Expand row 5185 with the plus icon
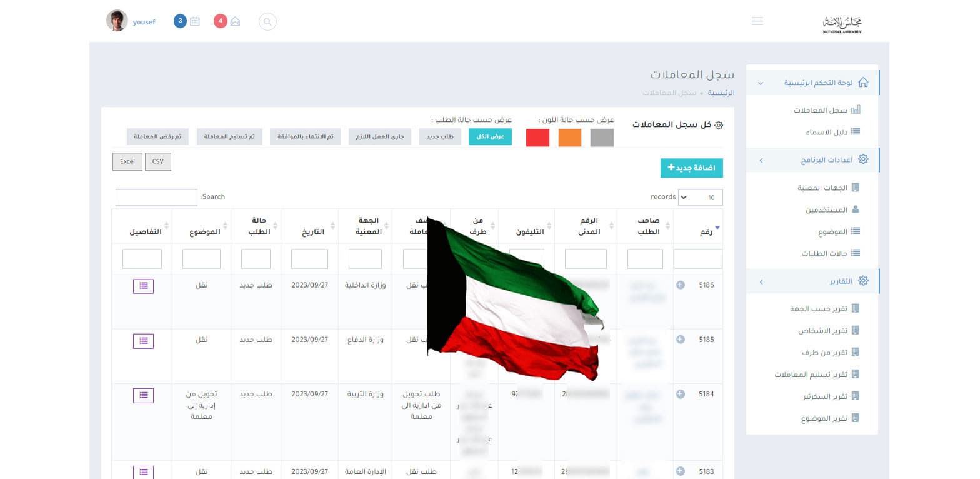980x479 pixels. (x=681, y=340)
